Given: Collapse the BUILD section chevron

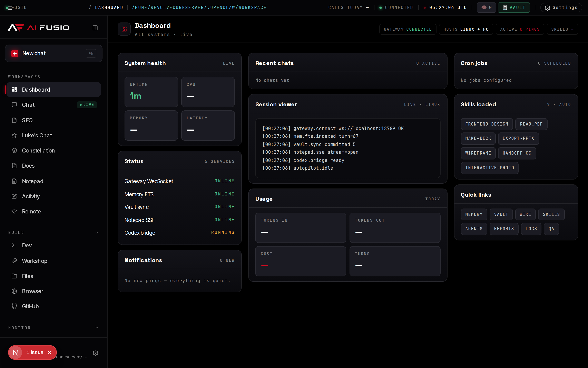Looking at the screenshot, I should (x=97, y=232).
